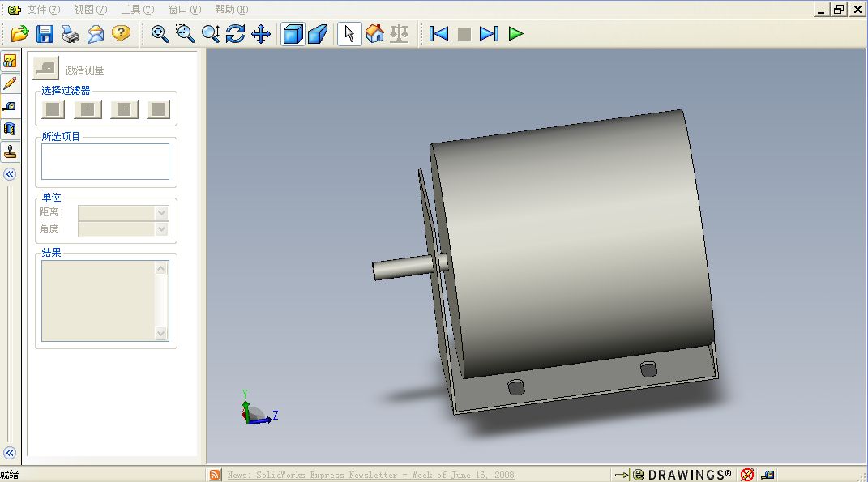Select Zoom to Fit magnifier tool

click(x=160, y=34)
